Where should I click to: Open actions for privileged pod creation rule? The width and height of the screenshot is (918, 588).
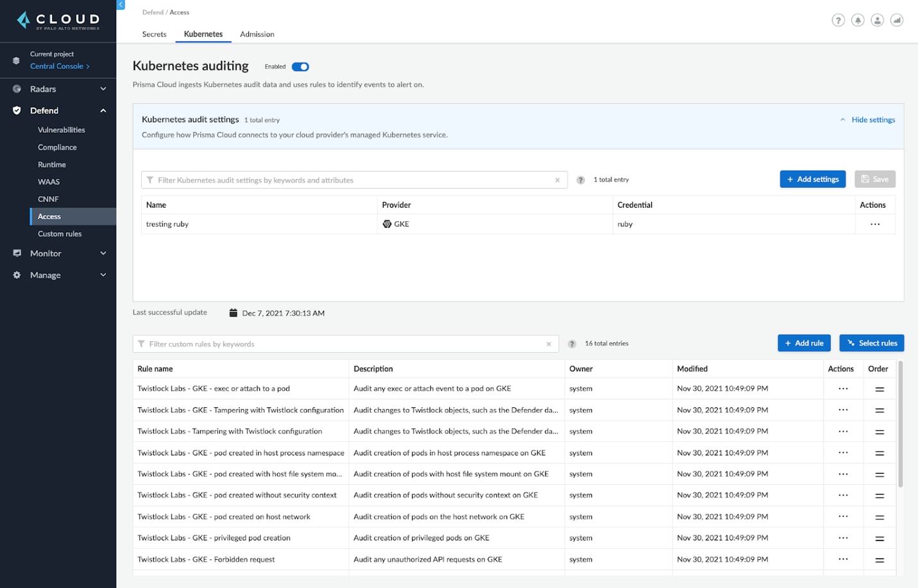pos(843,538)
